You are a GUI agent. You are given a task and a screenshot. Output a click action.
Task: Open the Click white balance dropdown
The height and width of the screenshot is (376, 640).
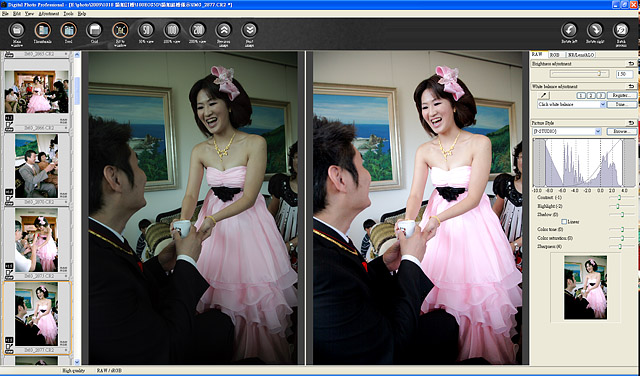[571, 105]
